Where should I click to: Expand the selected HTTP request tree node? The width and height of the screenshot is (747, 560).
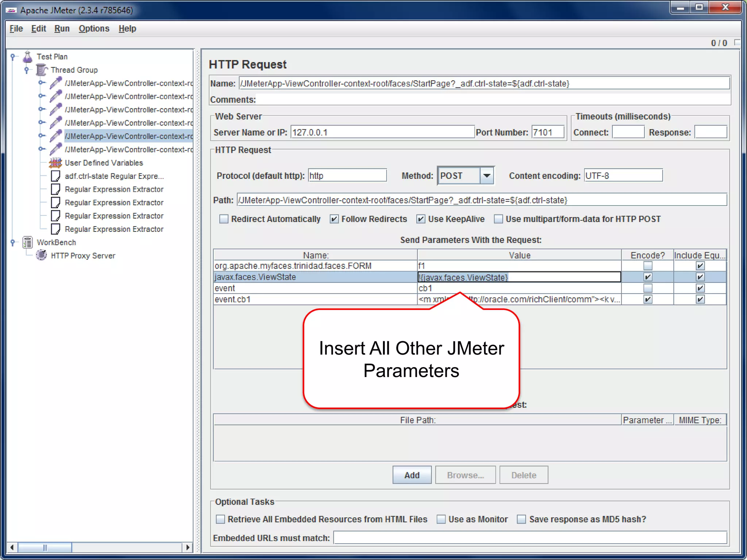(x=42, y=136)
